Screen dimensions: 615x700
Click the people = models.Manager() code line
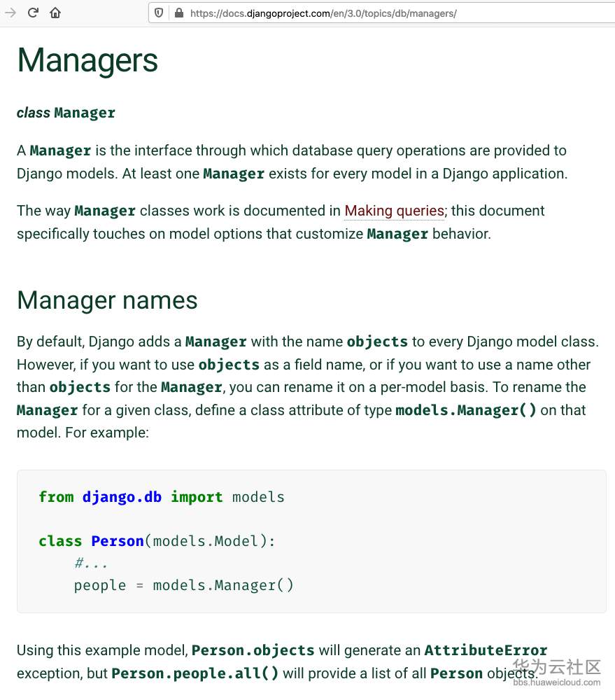(x=184, y=585)
